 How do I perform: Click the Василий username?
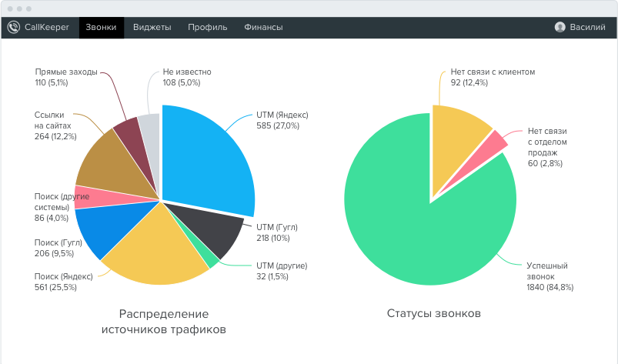587,27
